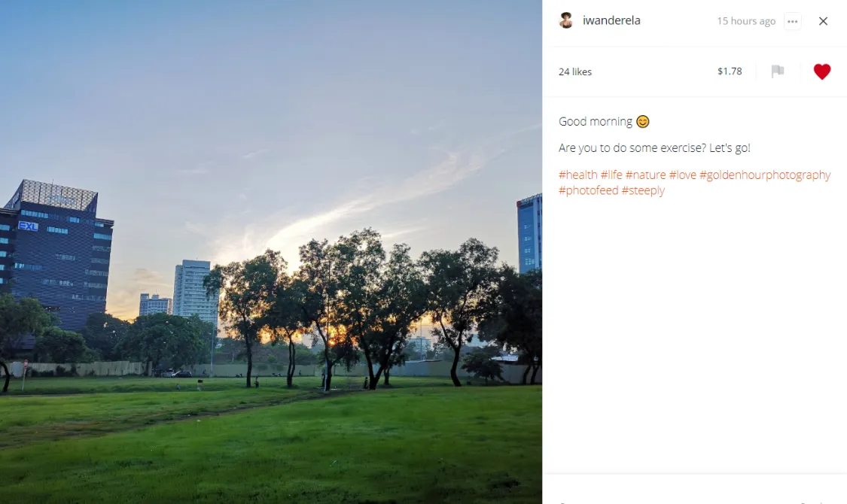The height and width of the screenshot is (504, 847).
Task: Close the post viewer with the X
Action: (823, 21)
